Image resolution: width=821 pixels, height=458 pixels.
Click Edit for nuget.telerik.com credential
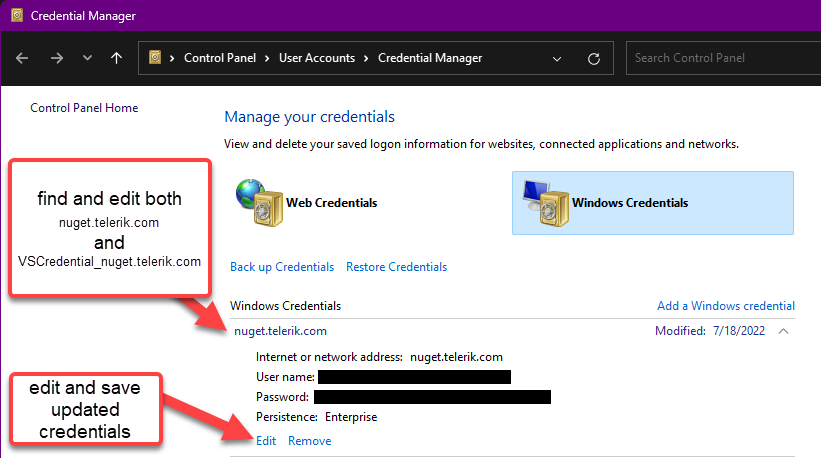pyautogui.click(x=266, y=441)
